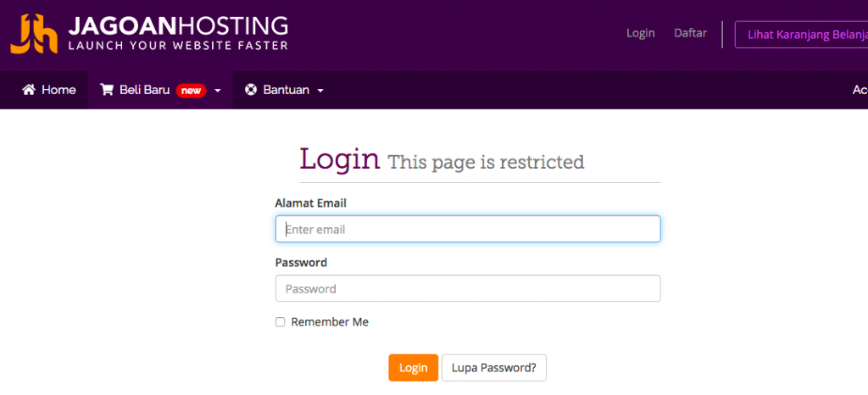Click the orange Login button
This screenshot has width=868, height=395.
coord(413,368)
